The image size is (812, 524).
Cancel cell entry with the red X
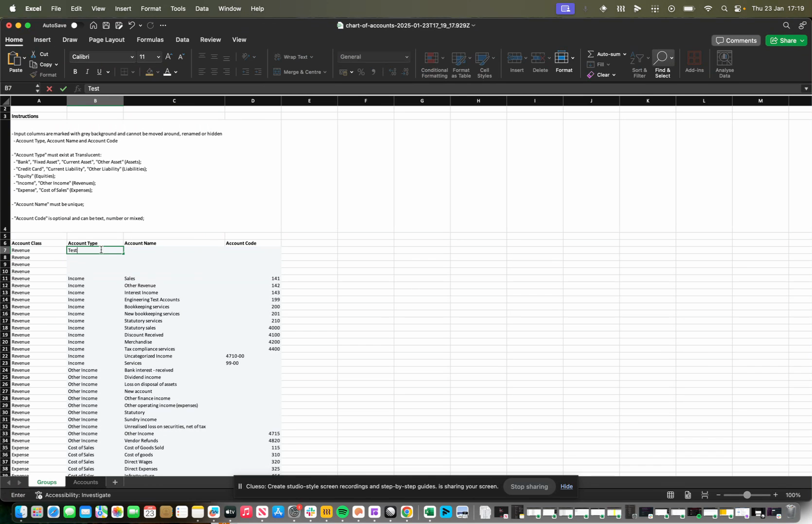(x=49, y=88)
